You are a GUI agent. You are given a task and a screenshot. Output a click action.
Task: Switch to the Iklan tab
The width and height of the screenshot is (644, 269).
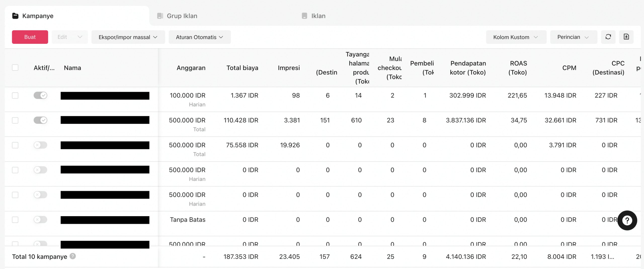click(318, 16)
